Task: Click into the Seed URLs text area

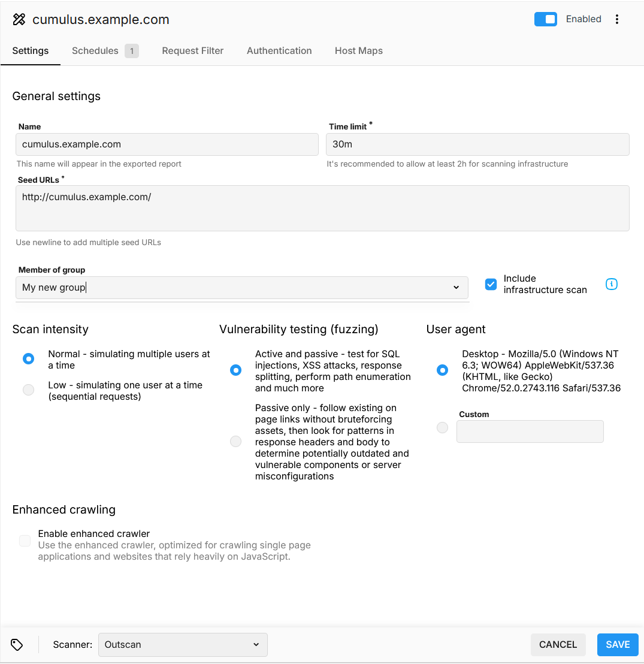Action: click(x=322, y=208)
